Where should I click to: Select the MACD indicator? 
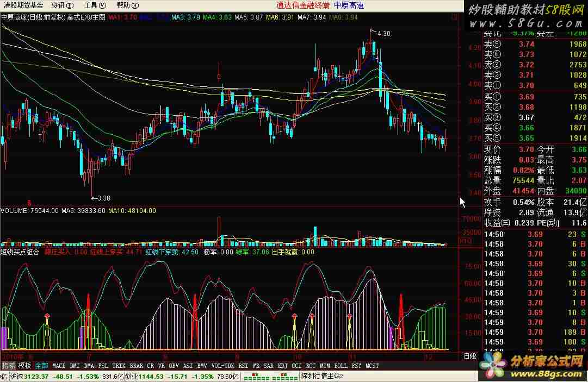[59, 366]
